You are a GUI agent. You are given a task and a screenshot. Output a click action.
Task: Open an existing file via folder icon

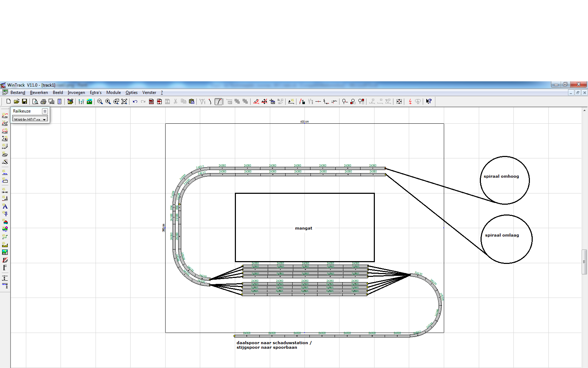point(16,101)
